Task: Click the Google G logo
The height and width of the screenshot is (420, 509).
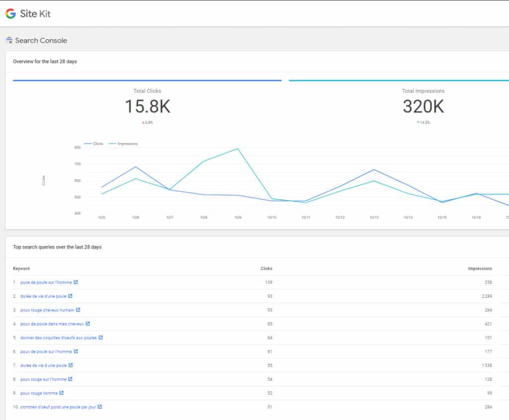Action: [11, 13]
